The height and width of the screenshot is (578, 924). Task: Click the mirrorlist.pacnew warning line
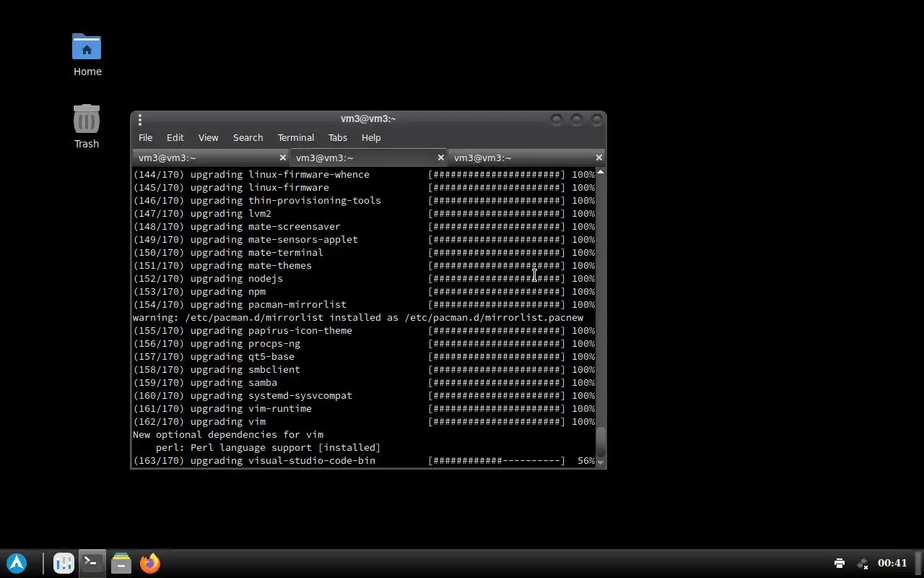[358, 318]
